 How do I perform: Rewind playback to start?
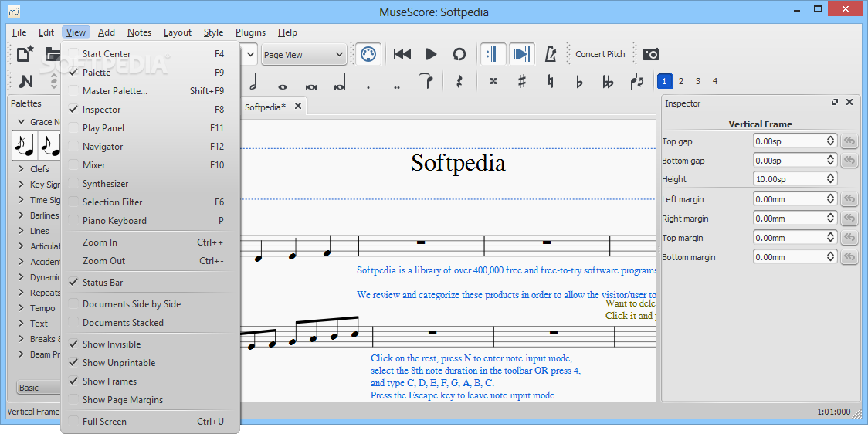pyautogui.click(x=402, y=54)
